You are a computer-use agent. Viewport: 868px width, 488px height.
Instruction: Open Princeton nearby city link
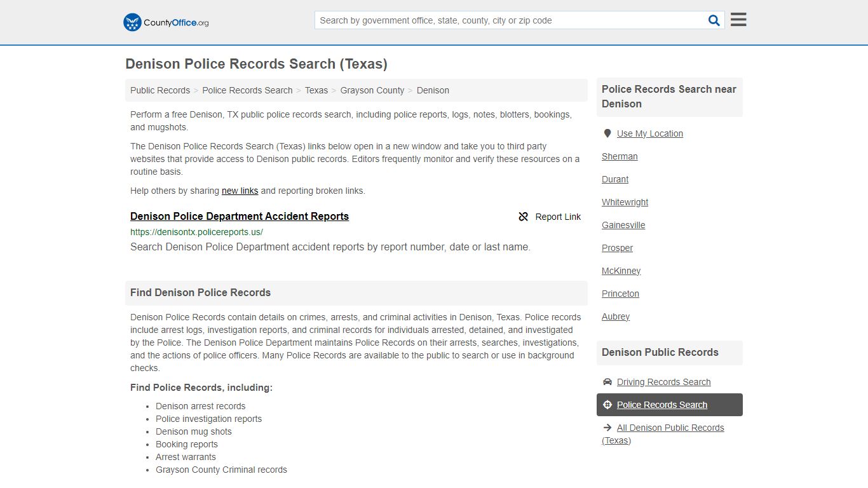pos(621,294)
